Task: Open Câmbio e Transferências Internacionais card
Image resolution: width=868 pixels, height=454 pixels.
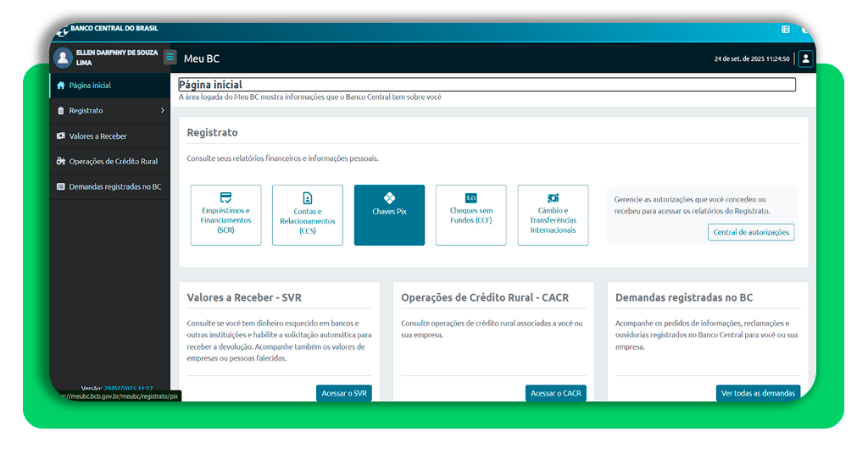Action: tap(553, 215)
